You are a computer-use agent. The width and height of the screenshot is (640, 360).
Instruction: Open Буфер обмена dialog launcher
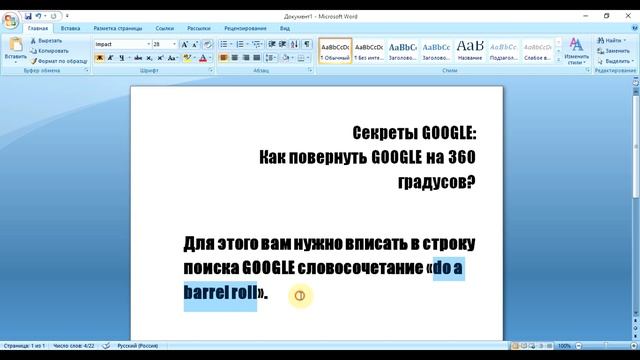pos(87,70)
